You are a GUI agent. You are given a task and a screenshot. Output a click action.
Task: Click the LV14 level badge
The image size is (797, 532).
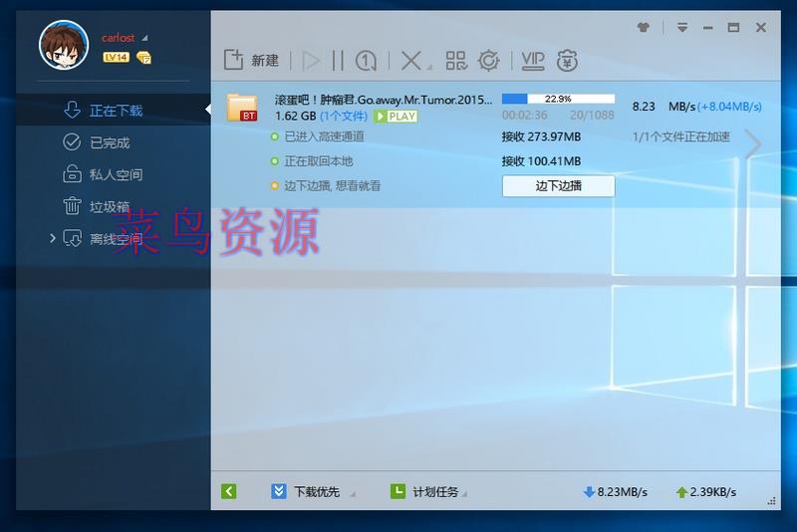(116, 58)
